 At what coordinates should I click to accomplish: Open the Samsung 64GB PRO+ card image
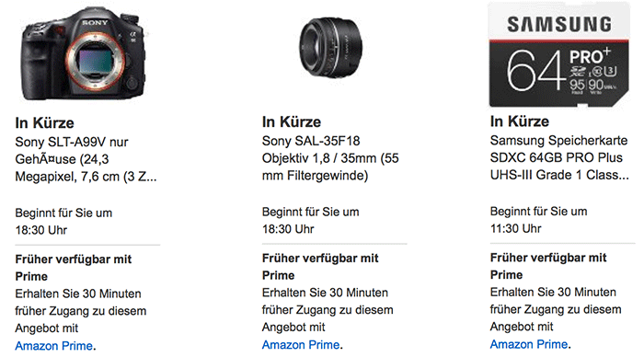[559, 54]
